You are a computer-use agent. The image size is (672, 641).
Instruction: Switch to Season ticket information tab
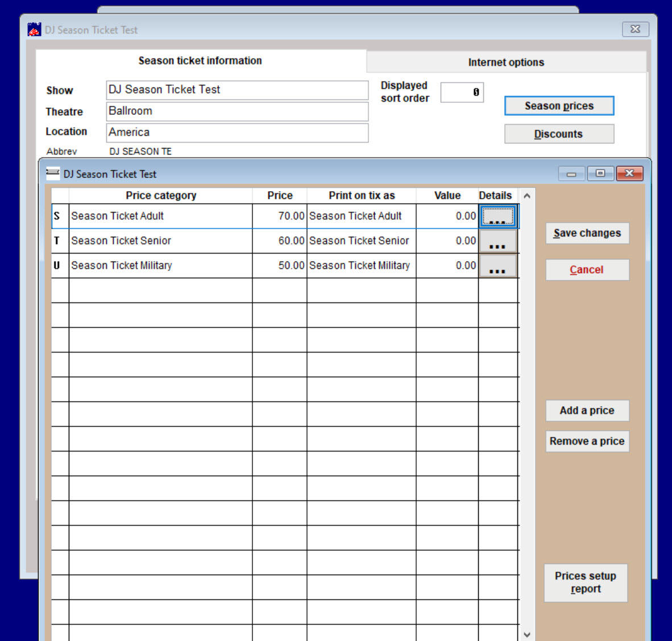(200, 61)
